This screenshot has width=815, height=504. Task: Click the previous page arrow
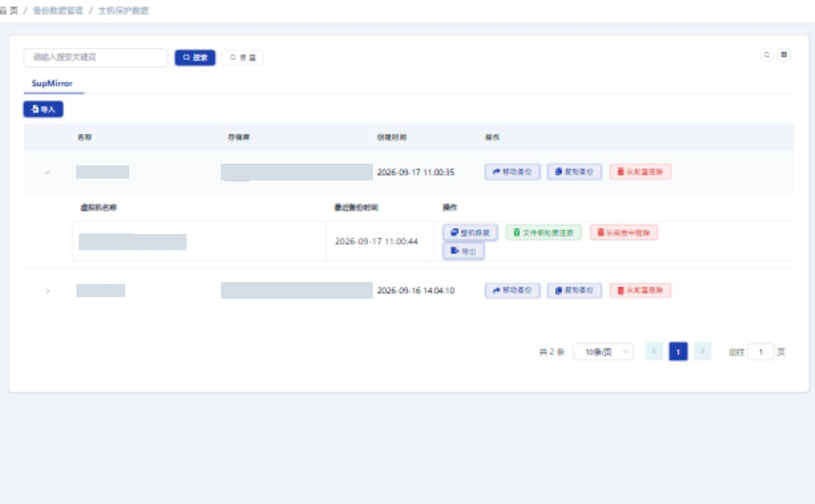click(x=654, y=351)
